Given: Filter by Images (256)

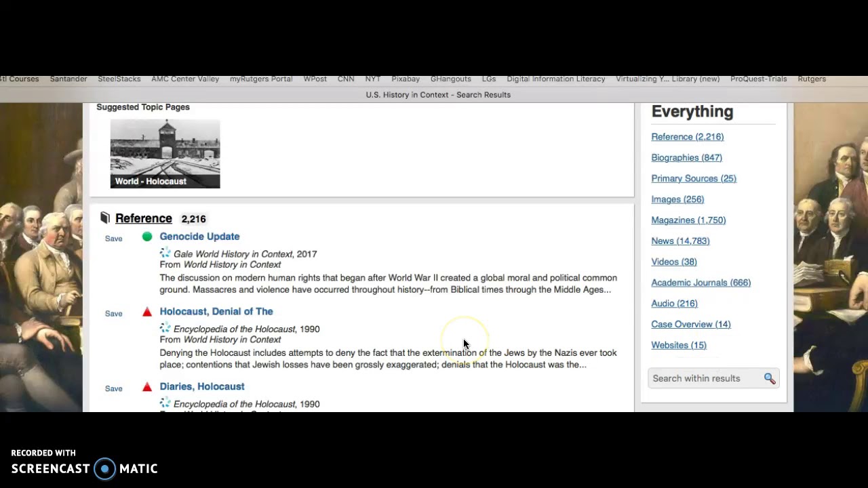Looking at the screenshot, I should click(x=677, y=199).
